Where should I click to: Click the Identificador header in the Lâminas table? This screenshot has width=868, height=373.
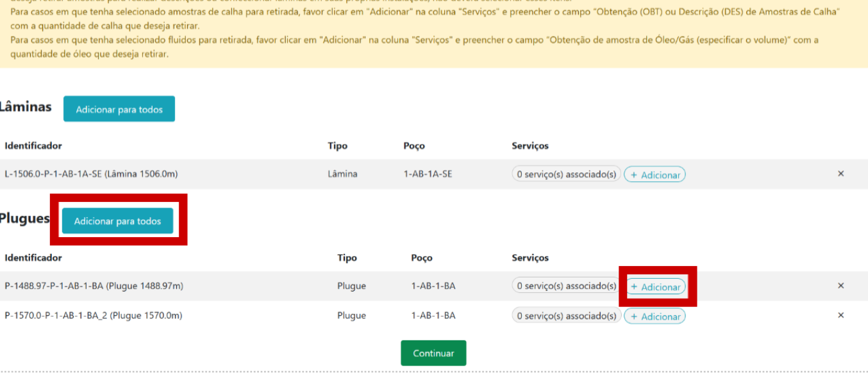point(33,145)
